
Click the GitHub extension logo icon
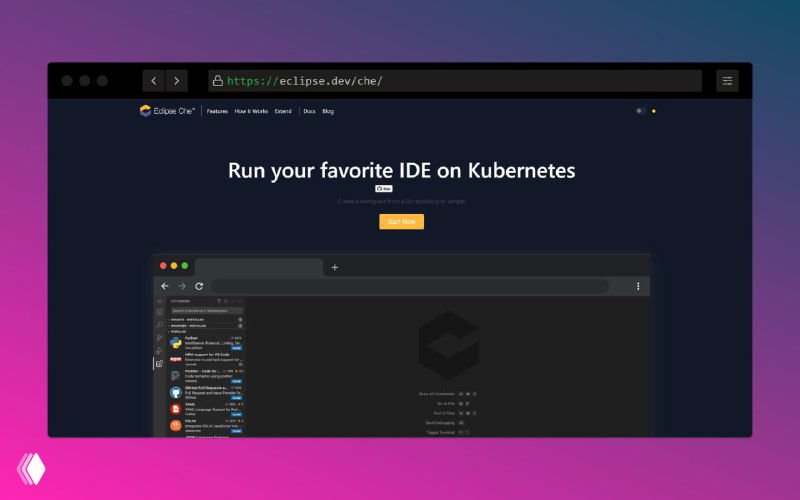pyautogui.click(x=176, y=392)
